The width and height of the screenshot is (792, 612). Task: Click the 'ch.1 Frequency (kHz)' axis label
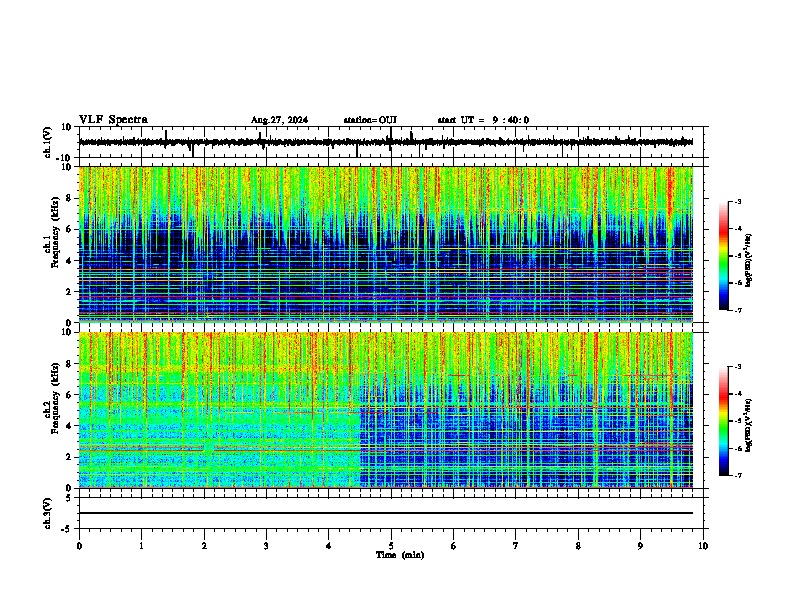point(51,233)
